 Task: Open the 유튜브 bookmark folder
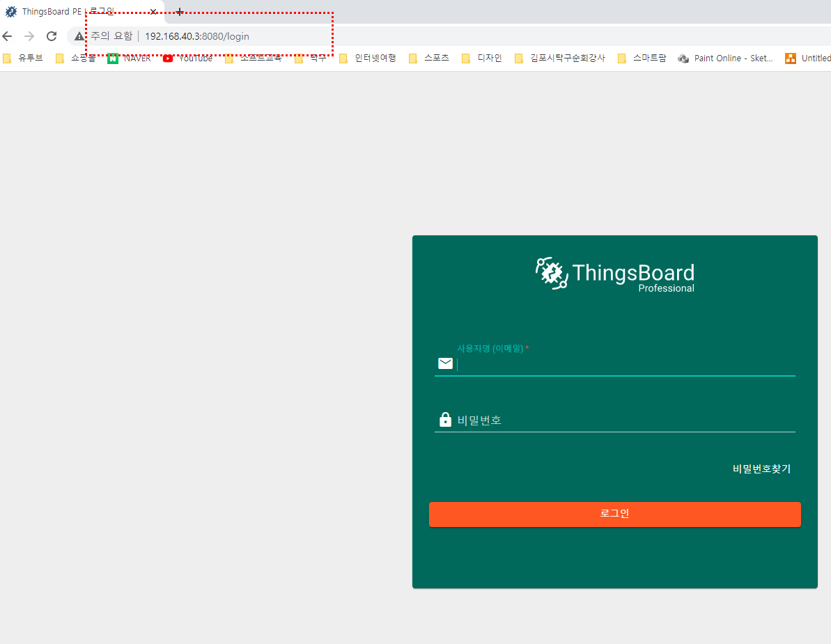pos(23,58)
